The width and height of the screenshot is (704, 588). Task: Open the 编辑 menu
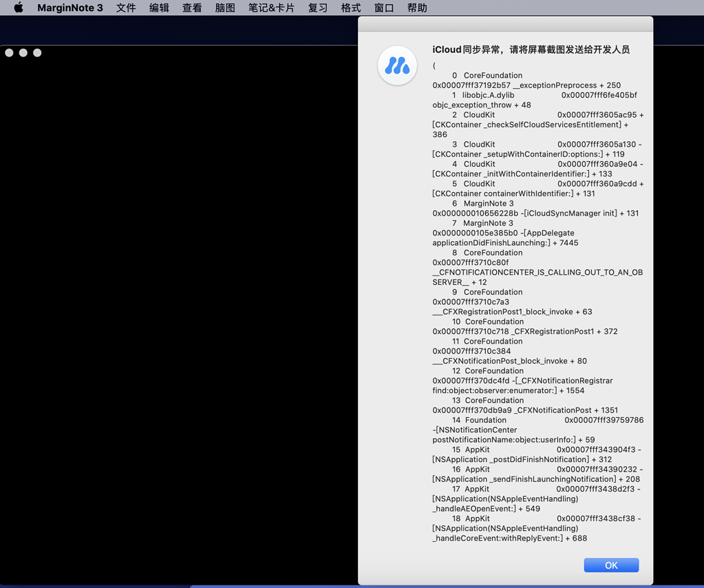tap(158, 8)
